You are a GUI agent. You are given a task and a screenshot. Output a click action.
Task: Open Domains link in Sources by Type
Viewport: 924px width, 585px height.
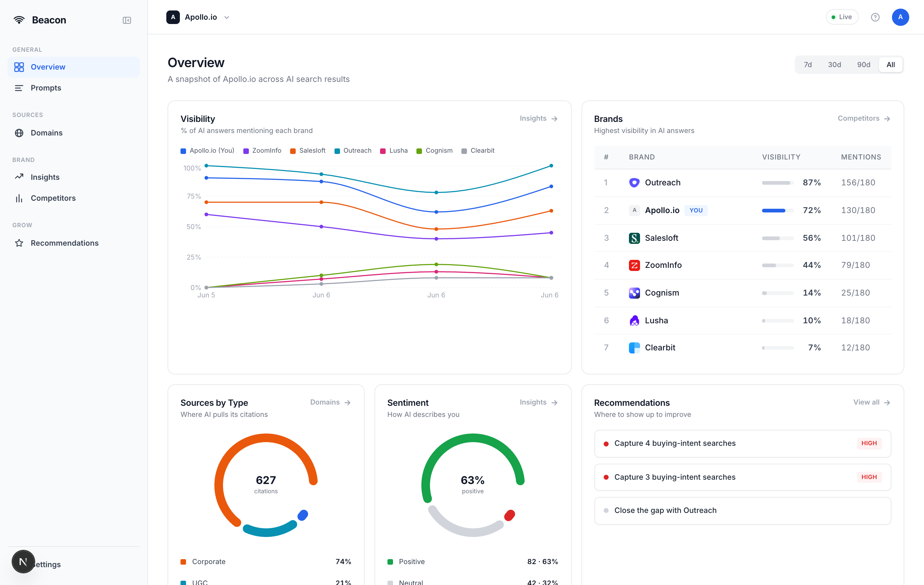point(330,402)
